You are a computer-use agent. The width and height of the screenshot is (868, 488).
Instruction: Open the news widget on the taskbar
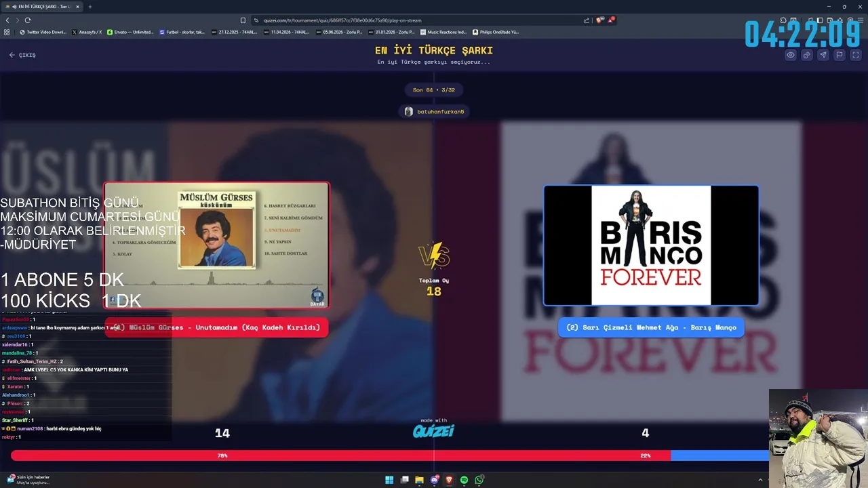pos(28,480)
